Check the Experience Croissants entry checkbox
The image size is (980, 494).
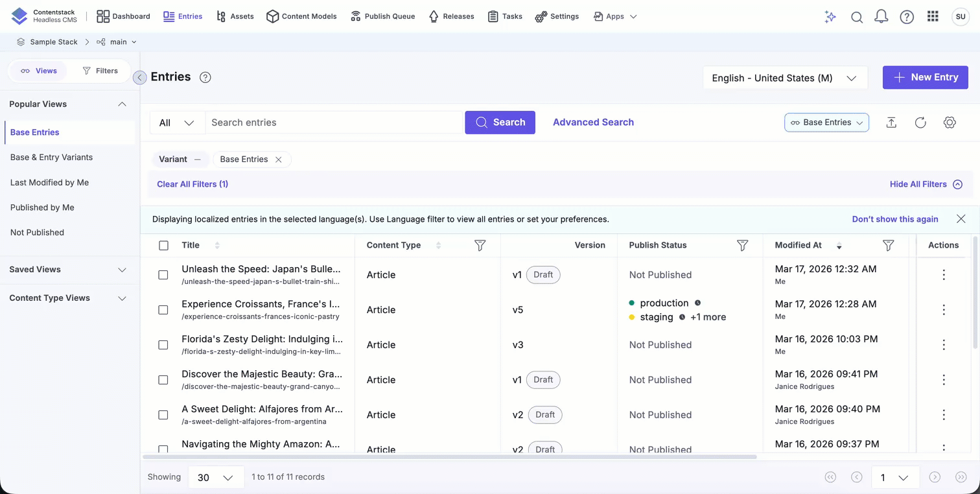tap(163, 310)
